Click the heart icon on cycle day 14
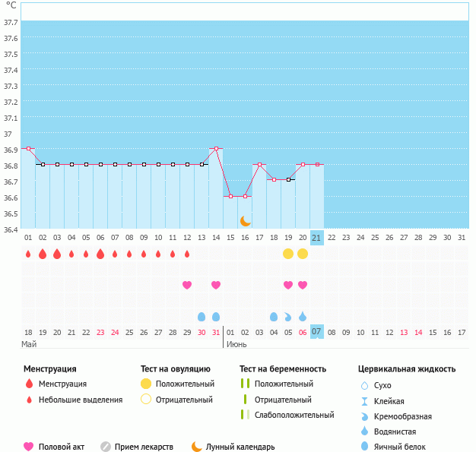Image resolution: width=476 pixels, height=452 pixels. 216,285
